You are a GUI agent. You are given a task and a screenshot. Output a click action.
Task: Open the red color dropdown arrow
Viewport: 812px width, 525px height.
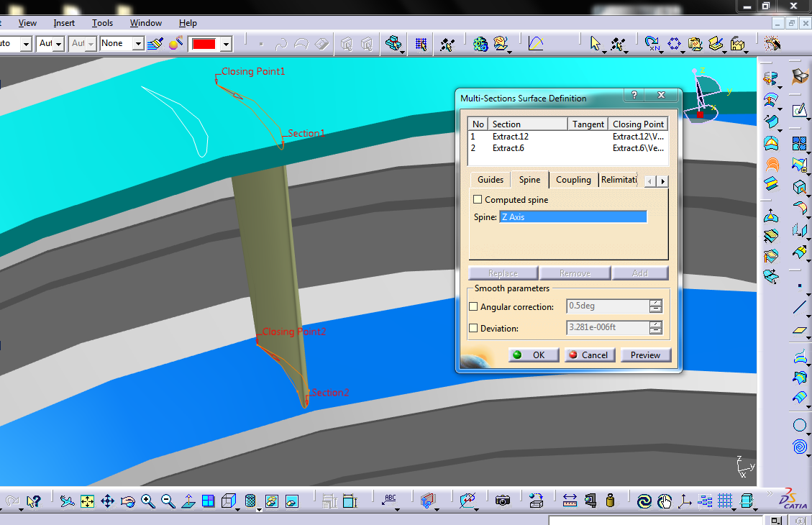(x=227, y=45)
